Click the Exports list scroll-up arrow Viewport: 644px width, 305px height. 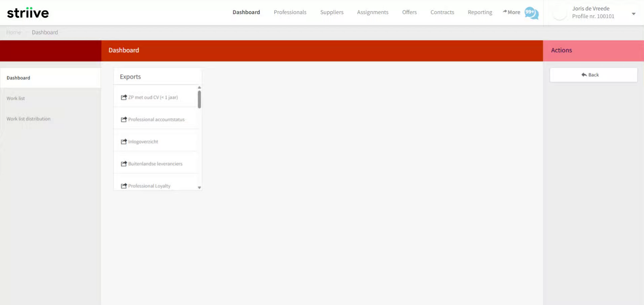pos(199,87)
